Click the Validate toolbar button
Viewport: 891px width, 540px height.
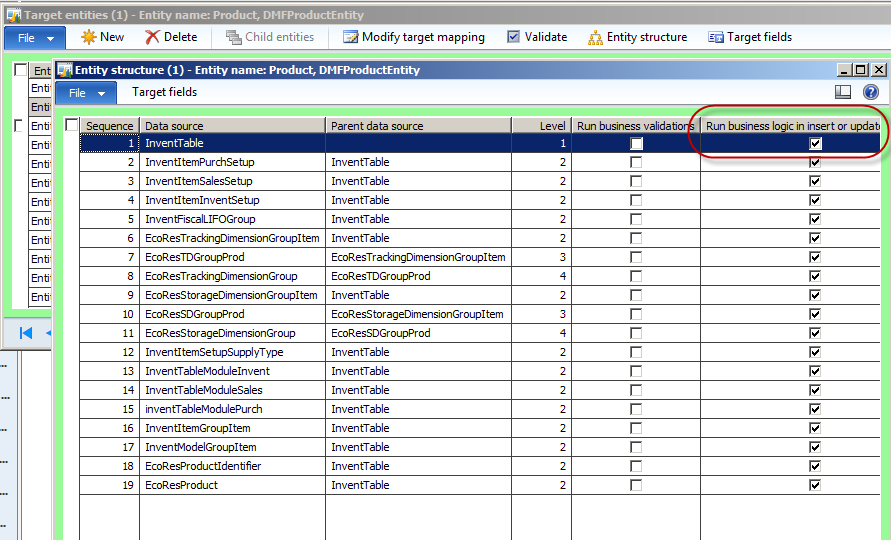pyautogui.click(x=537, y=37)
